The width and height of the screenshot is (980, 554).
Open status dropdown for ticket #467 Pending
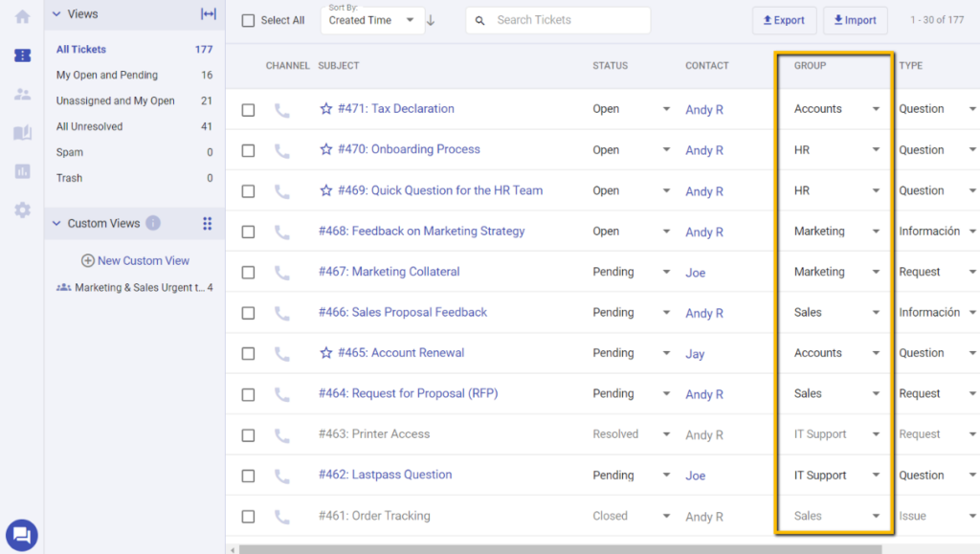(x=666, y=272)
